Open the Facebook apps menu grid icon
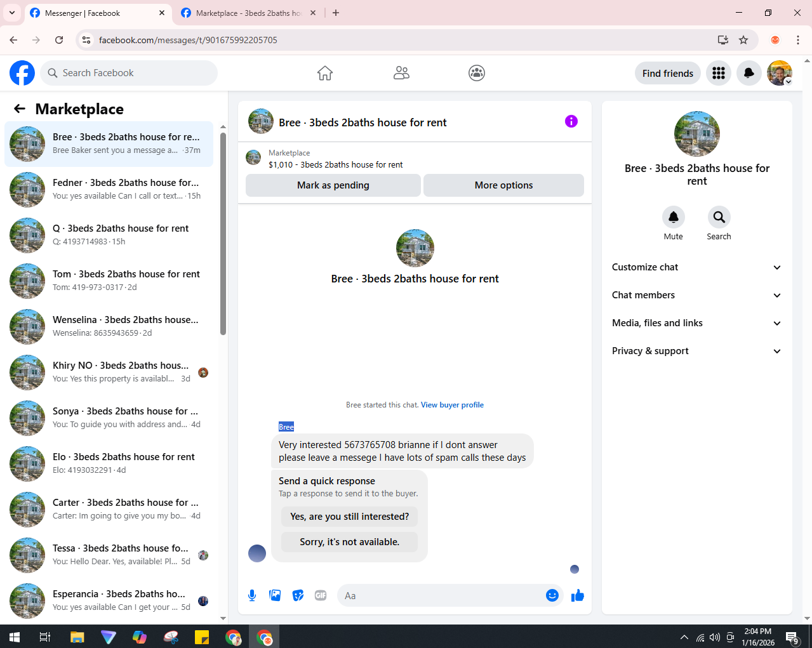This screenshot has height=648, width=812. [x=719, y=73]
